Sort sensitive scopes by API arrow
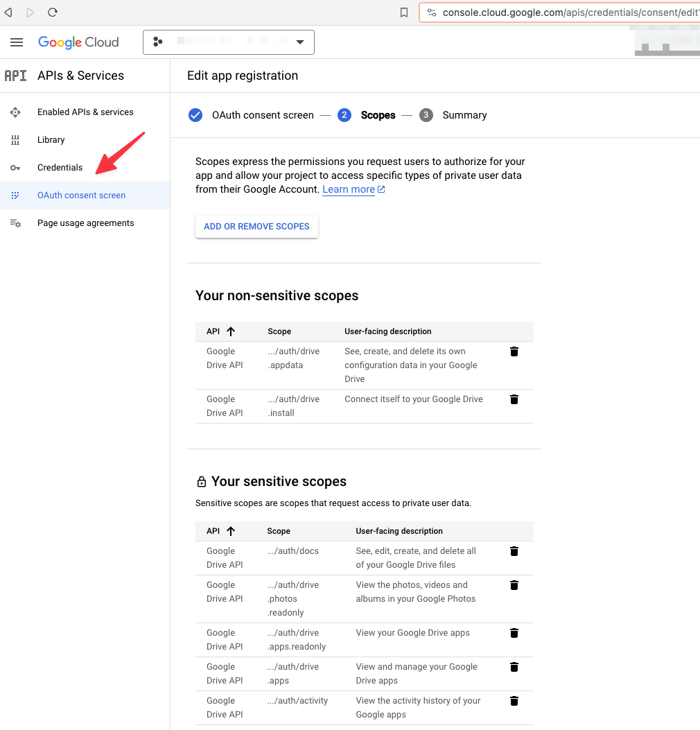The image size is (700, 730). (x=231, y=531)
